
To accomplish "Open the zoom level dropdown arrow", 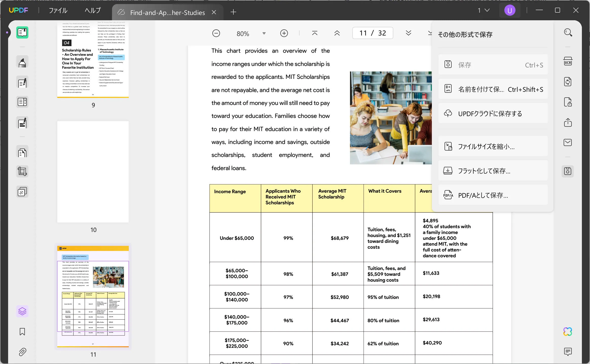I will (264, 33).
